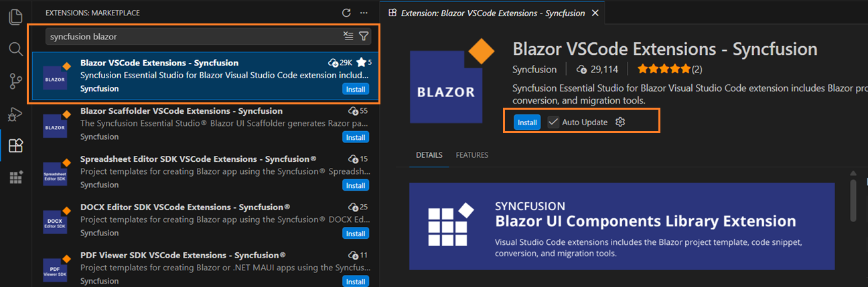Click the 15 download count of Spreadsheet Editor

(x=358, y=159)
